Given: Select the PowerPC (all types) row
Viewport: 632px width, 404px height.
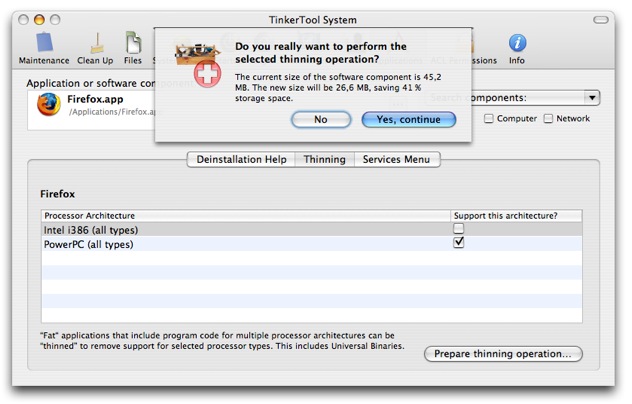Looking at the screenshot, I should 312,244.
